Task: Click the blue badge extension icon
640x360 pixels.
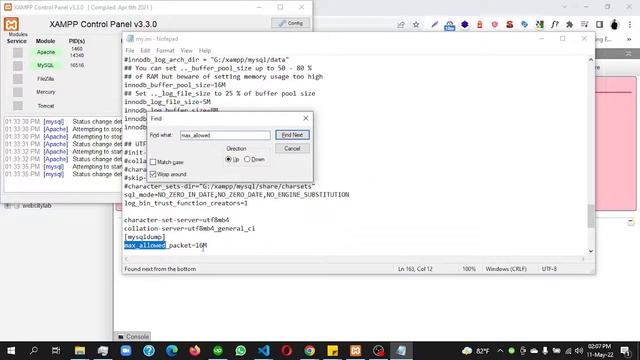Action: click(x=449, y=26)
